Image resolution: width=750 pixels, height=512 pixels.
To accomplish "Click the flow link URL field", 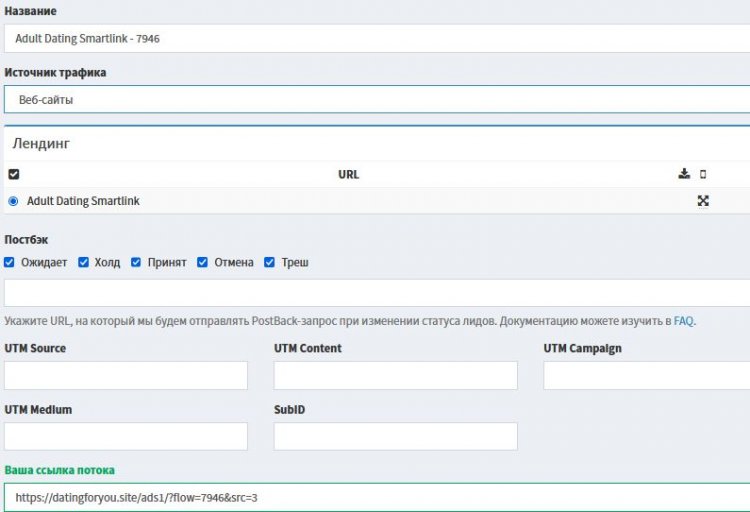I will tap(375, 497).
